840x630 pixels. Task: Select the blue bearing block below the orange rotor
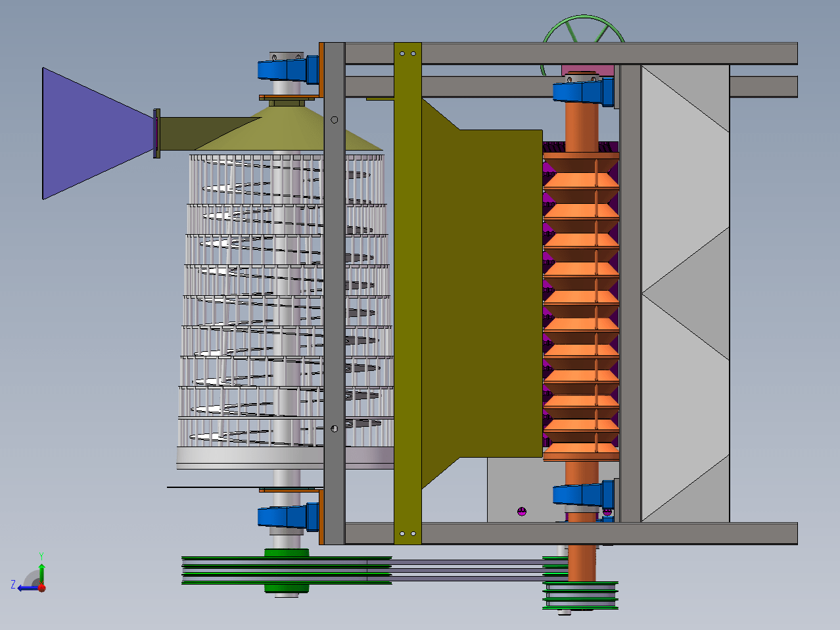click(584, 495)
